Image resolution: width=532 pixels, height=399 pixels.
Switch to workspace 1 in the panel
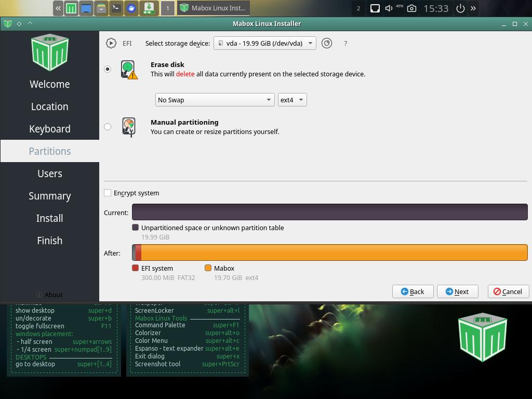(168, 8)
